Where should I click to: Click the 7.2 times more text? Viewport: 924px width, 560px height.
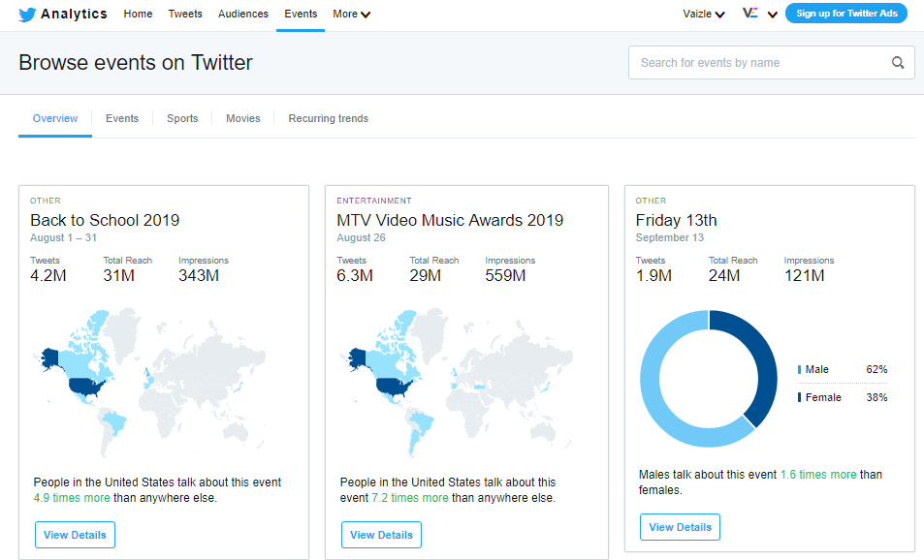click(410, 498)
